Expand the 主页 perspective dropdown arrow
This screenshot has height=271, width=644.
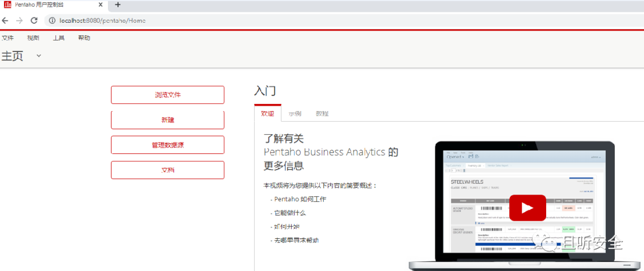click(x=39, y=56)
